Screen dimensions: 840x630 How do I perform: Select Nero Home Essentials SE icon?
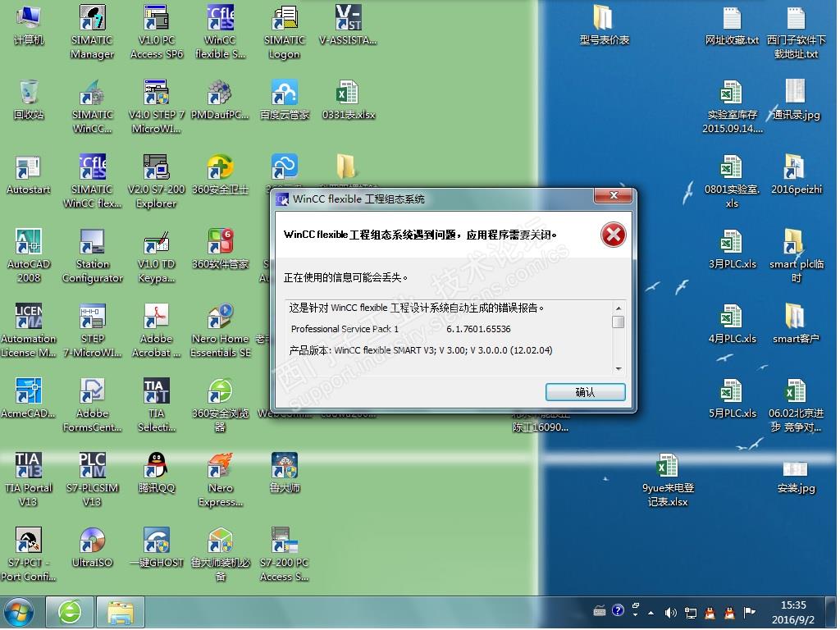[220, 331]
